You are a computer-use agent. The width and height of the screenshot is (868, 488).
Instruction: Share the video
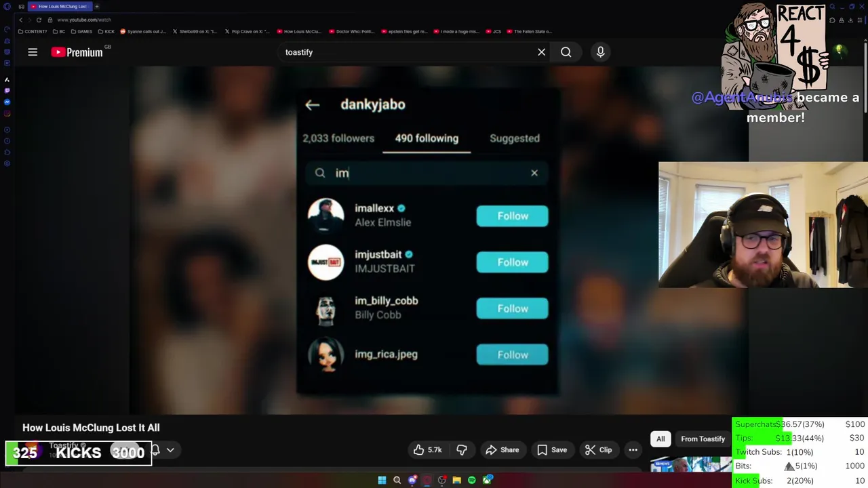pyautogui.click(x=502, y=450)
